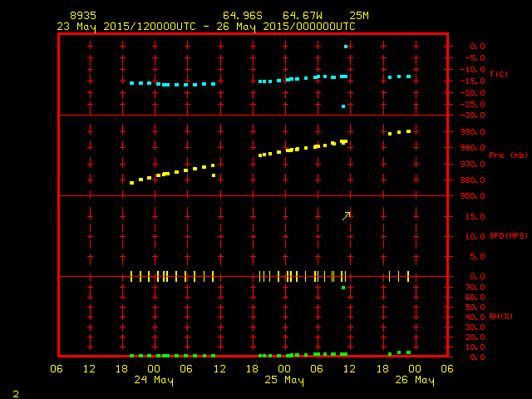Click the green humidity point near 70.0
The image size is (532, 399).
point(343,288)
